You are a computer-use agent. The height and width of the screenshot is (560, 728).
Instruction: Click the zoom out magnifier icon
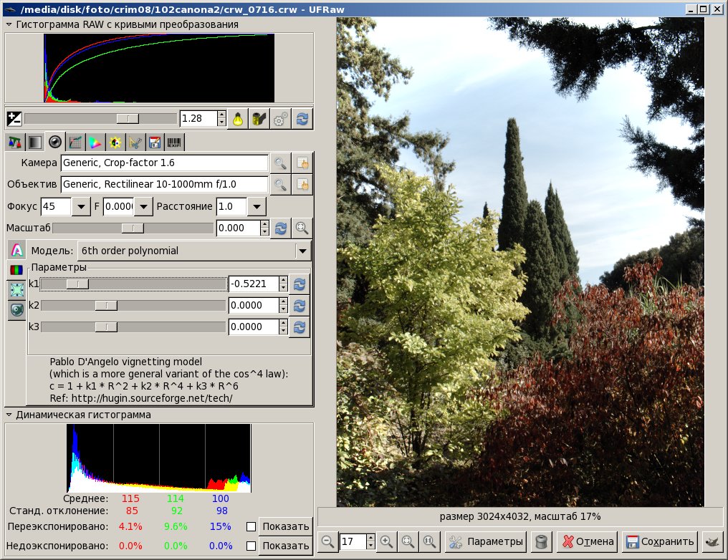click(x=327, y=541)
